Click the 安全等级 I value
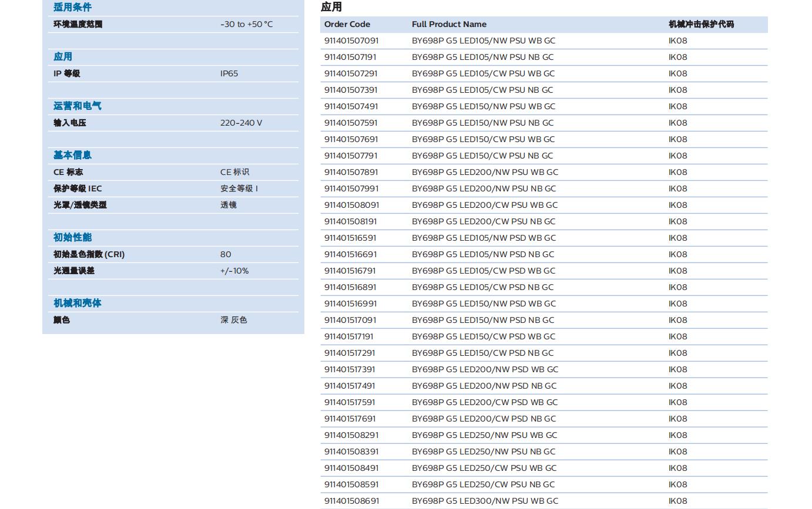 239,188
